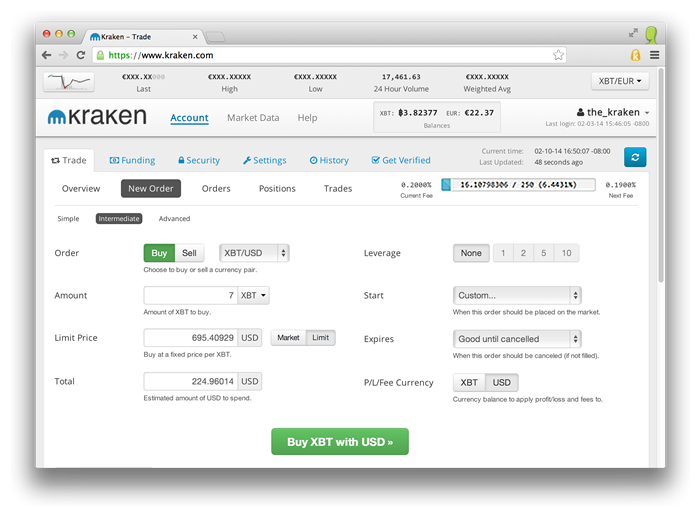
Task: Expand the the_kraken account menu arrow
Action: 646,113
